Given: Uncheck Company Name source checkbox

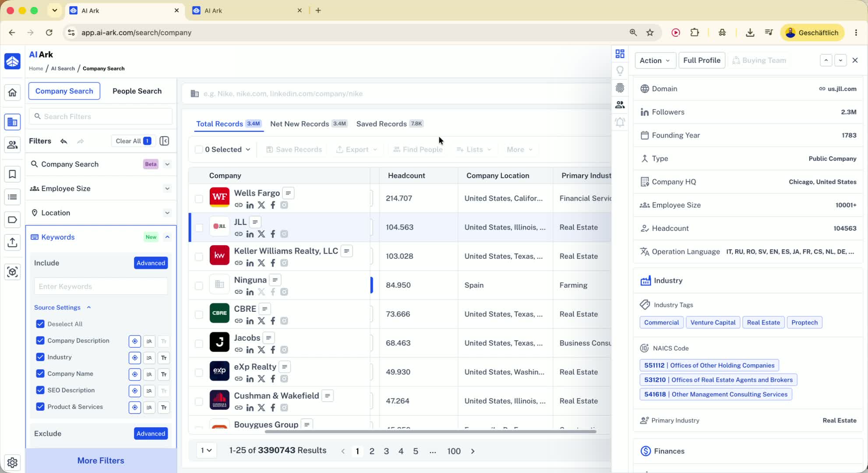Looking at the screenshot, I should [x=40, y=374].
